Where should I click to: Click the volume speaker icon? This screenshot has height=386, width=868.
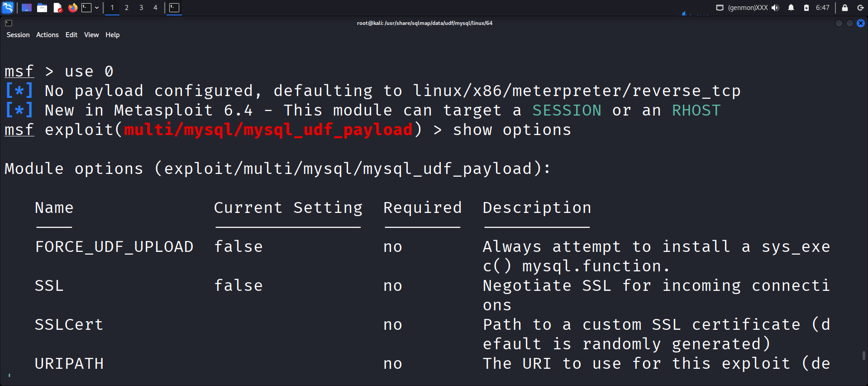[x=775, y=8]
